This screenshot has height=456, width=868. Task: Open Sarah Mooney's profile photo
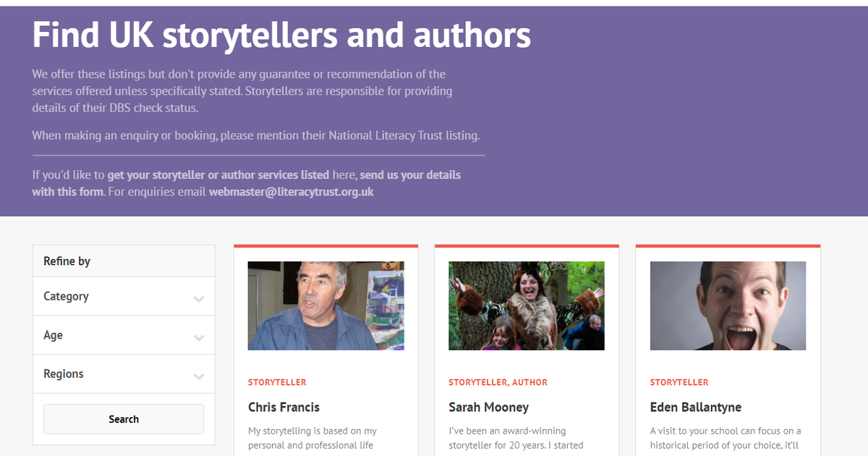point(527,305)
